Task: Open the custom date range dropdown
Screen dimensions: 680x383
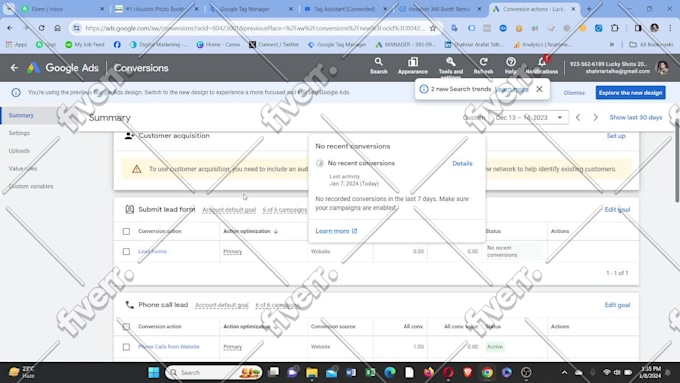Action: click(529, 118)
